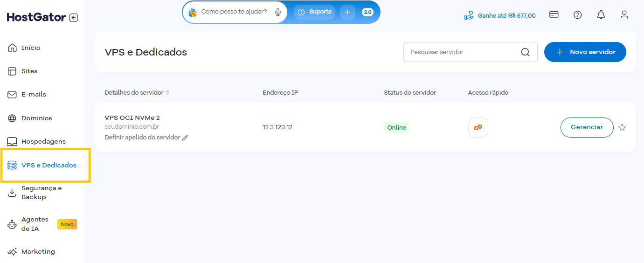The height and width of the screenshot is (263, 644).
Task: Click the Segurança download icon
Action: click(x=12, y=193)
